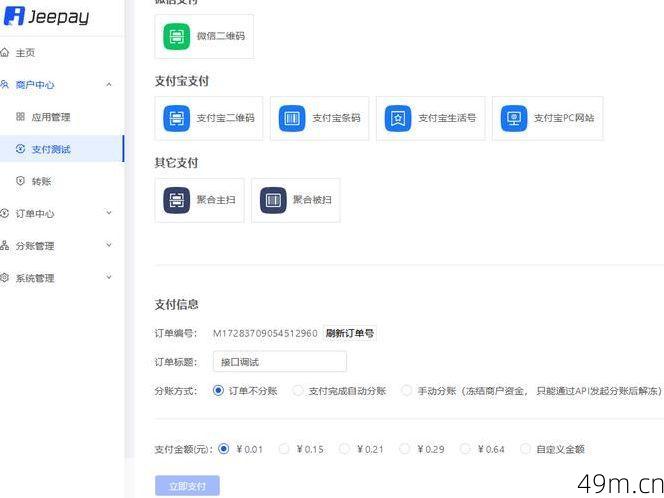Click the 立即支付 button
Screen dimensions: 664x498
(187, 486)
